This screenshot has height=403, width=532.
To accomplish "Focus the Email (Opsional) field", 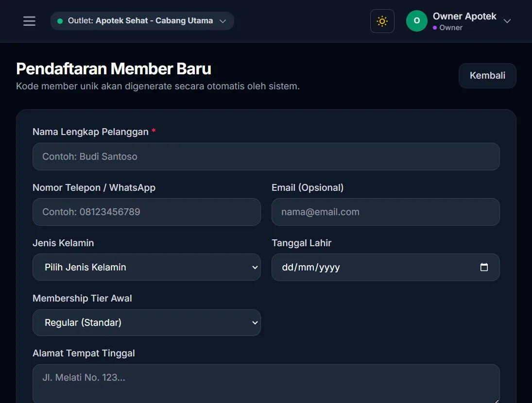I will 385,212.
